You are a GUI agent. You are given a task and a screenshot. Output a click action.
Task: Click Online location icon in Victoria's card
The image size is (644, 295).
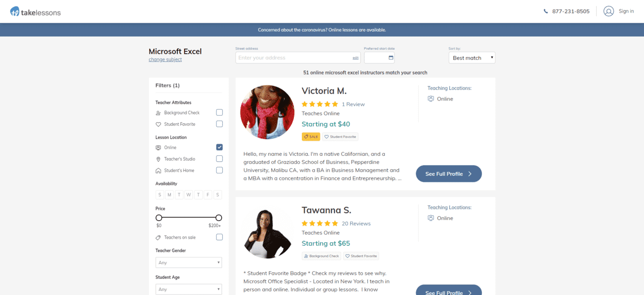pos(431,99)
